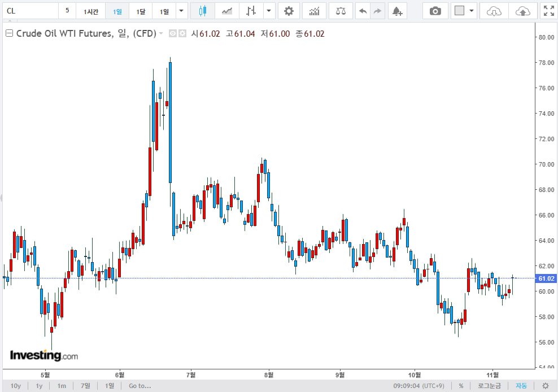Save chart layout to cloud
558x392 pixels.
point(523,11)
